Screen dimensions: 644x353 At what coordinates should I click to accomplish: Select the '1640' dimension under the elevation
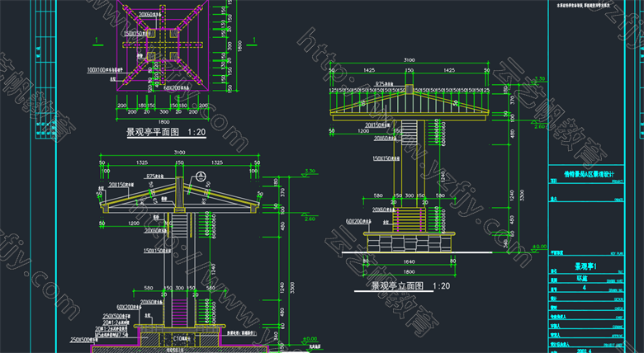409,261
